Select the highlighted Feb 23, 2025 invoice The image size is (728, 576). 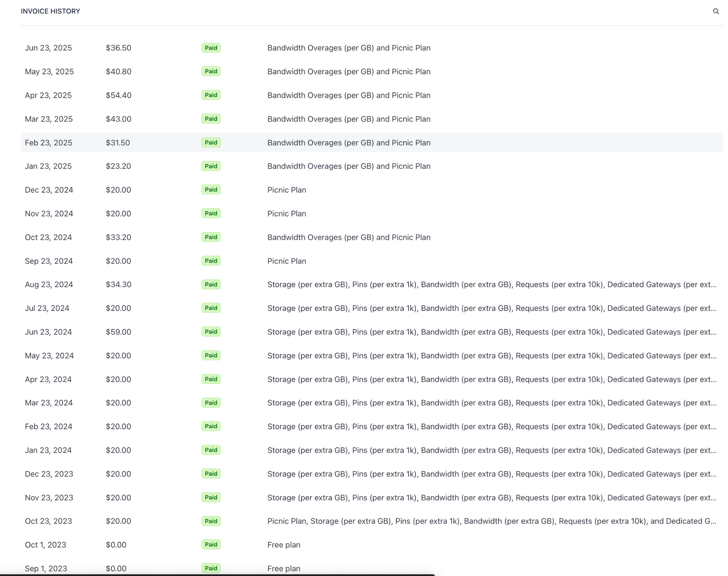[x=48, y=143]
